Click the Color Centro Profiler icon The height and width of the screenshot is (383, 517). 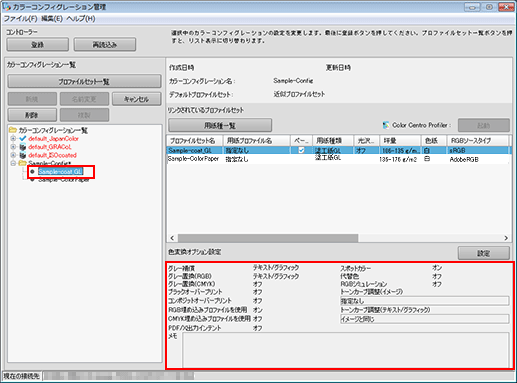point(386,125)
